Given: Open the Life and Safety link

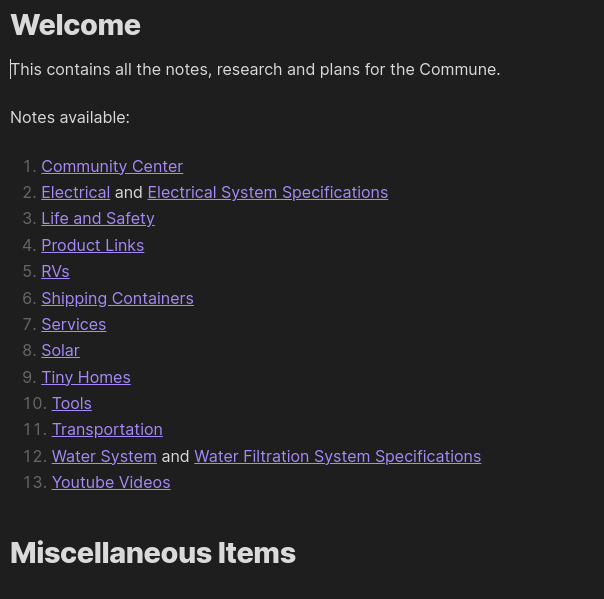Looking at the screenshot, I should (98, 218).
